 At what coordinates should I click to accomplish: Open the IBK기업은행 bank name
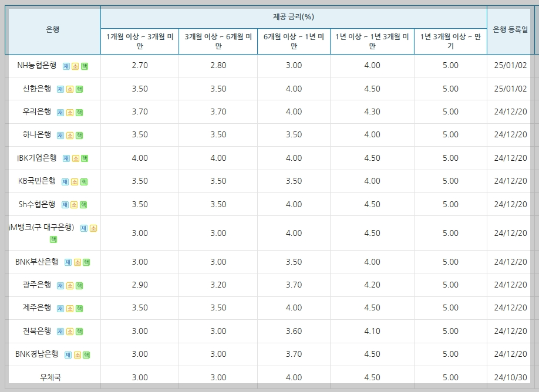(37, 158)
